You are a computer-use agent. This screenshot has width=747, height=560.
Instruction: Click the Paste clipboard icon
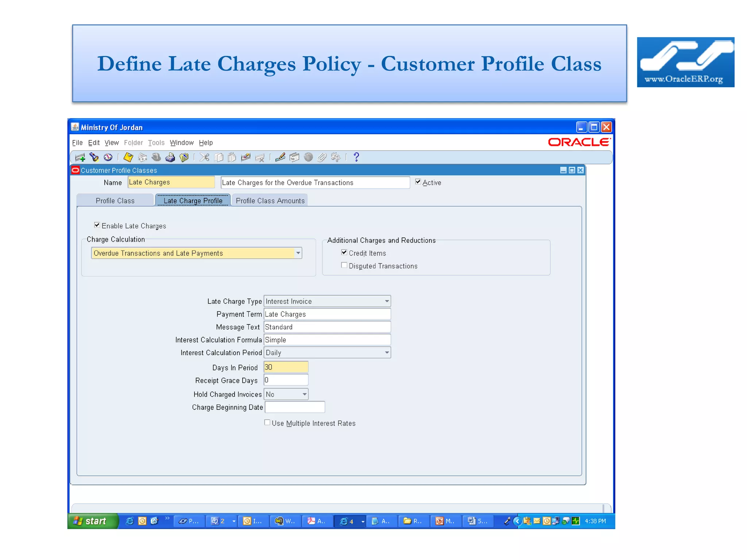click(232, 157)
